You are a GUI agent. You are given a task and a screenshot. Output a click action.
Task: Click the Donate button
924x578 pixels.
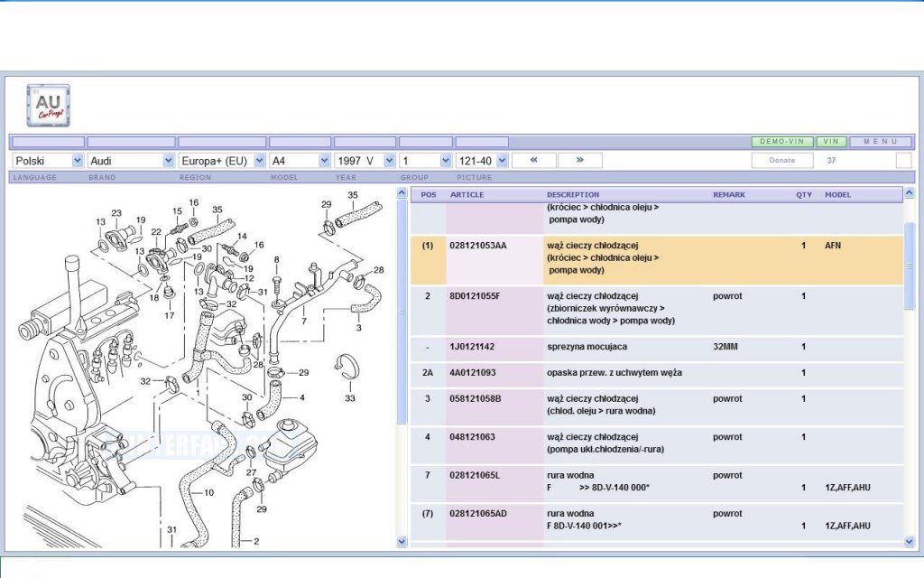coord(782,161)
